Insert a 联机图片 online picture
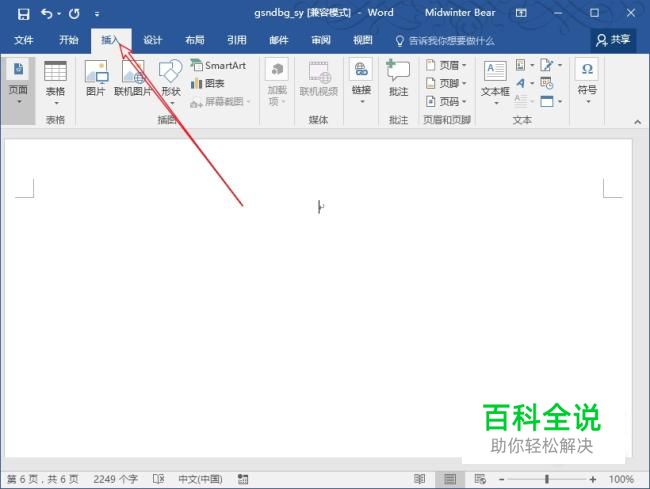Viewport: 650px width, 489px height. [x=133, y=78]
